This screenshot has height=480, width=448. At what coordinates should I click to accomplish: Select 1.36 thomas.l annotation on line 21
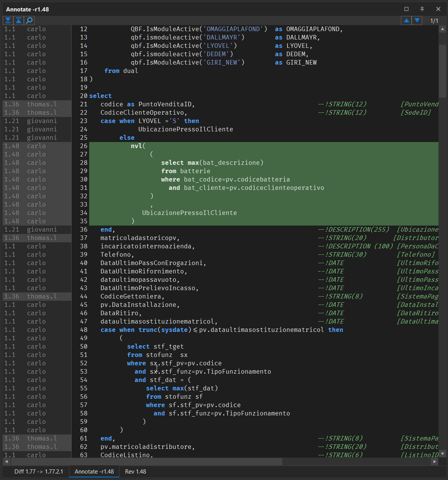pos(37,104)
